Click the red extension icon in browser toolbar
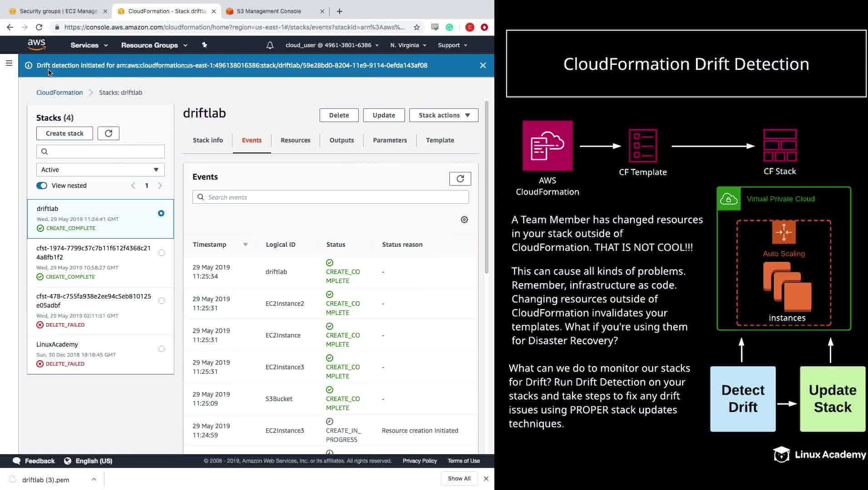This screenshot has height=490, width=868. coord(484,27)
